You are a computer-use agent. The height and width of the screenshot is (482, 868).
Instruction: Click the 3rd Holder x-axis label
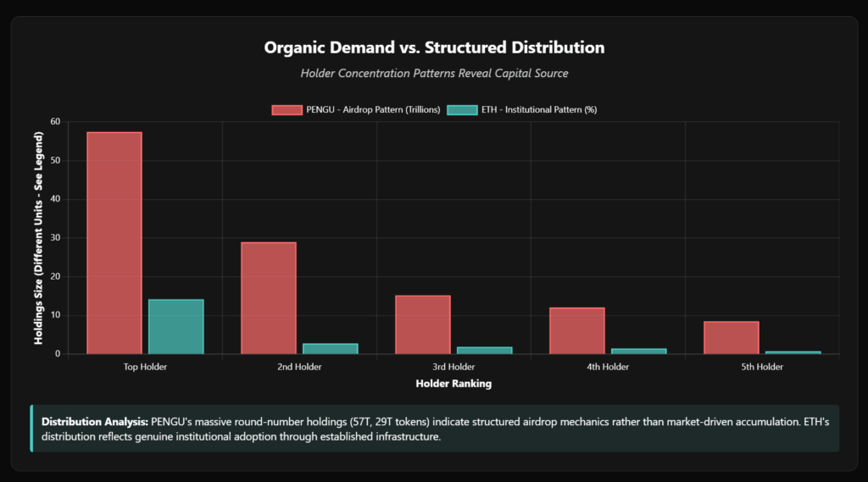coord(453,367)
